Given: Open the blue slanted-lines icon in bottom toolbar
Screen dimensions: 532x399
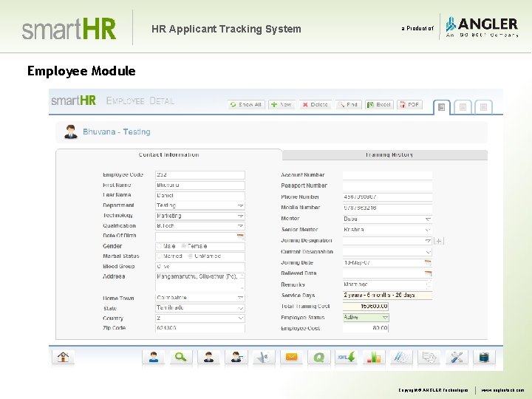Looking at the screenshot, I should pos(401,358).
